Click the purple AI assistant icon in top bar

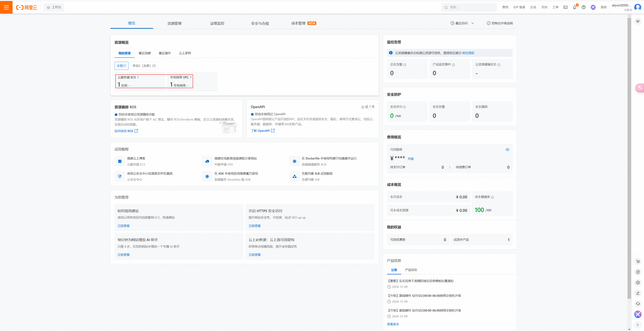coord(593,7)
